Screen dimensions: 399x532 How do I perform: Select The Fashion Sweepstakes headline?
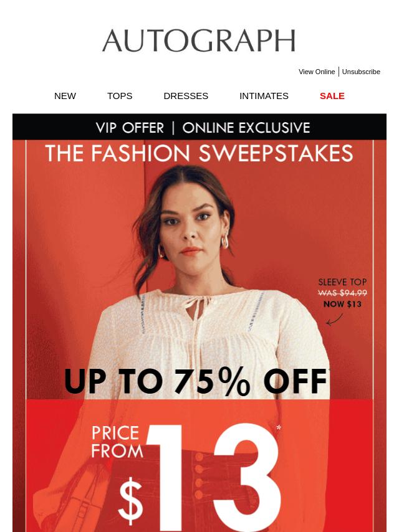tap(199, 153)
